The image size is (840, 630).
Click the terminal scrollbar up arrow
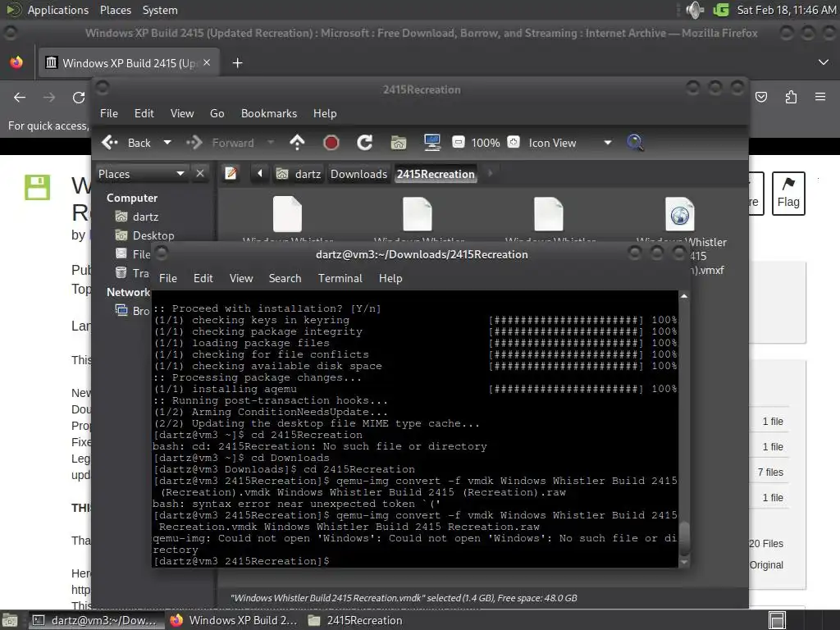point(683,296)
